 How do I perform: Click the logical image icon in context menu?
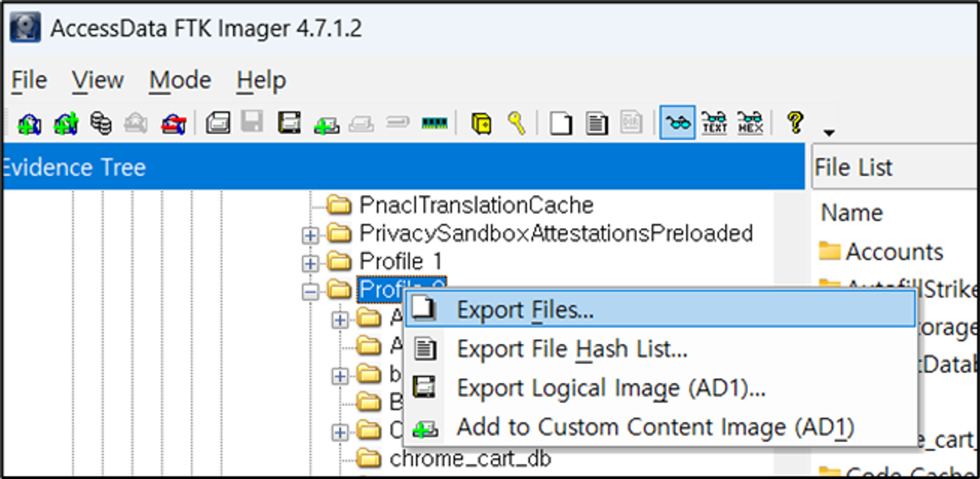(424, 387)
